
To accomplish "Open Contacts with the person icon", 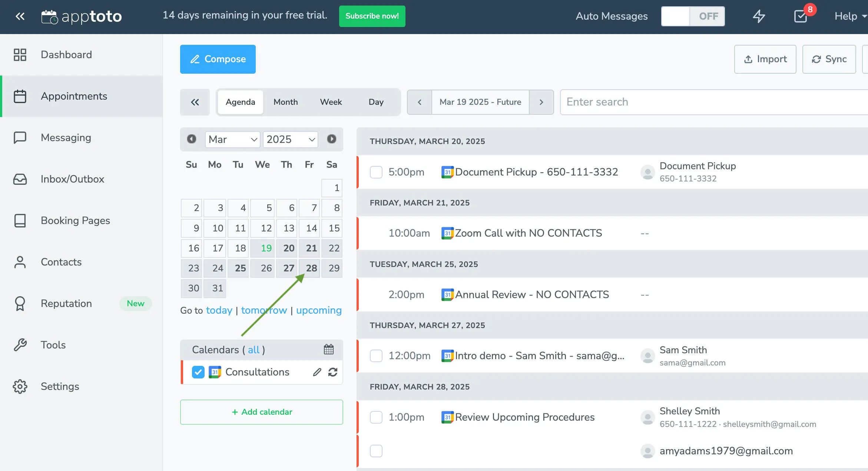I will pyautogui.click(x=20, y=262).
